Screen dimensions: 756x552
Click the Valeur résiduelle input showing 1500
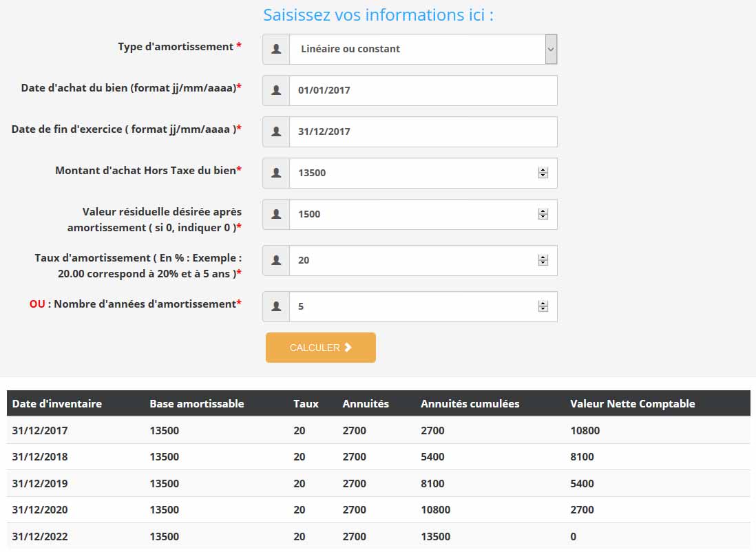[x=423, y=214]
